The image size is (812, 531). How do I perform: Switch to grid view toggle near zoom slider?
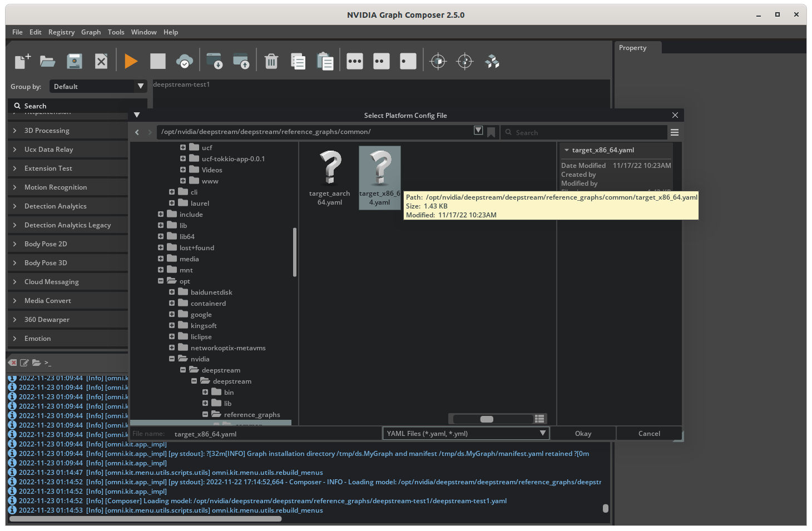pyautogui.click(x=539, y=419)
